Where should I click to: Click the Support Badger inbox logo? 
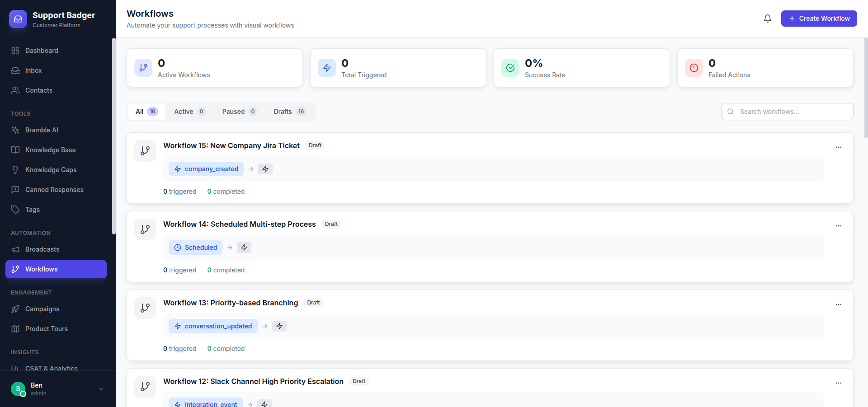click(18, 19)
